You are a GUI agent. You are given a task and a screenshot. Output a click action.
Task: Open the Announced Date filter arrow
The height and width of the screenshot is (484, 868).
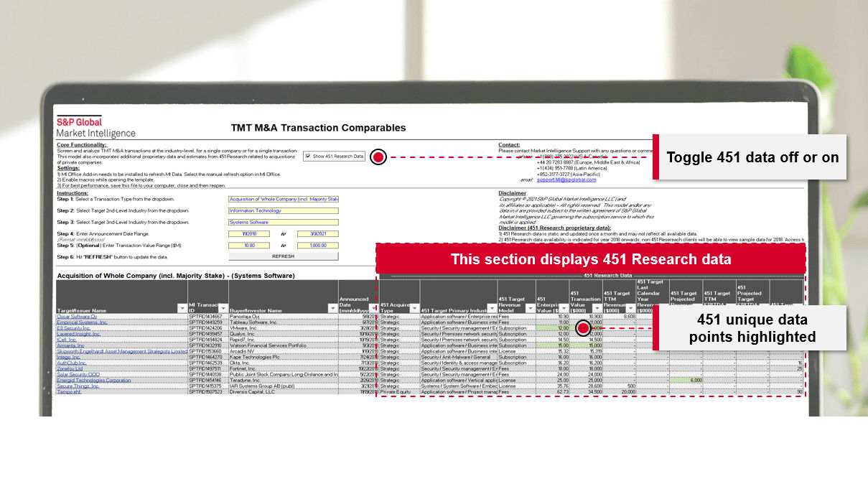pos(373,308)
